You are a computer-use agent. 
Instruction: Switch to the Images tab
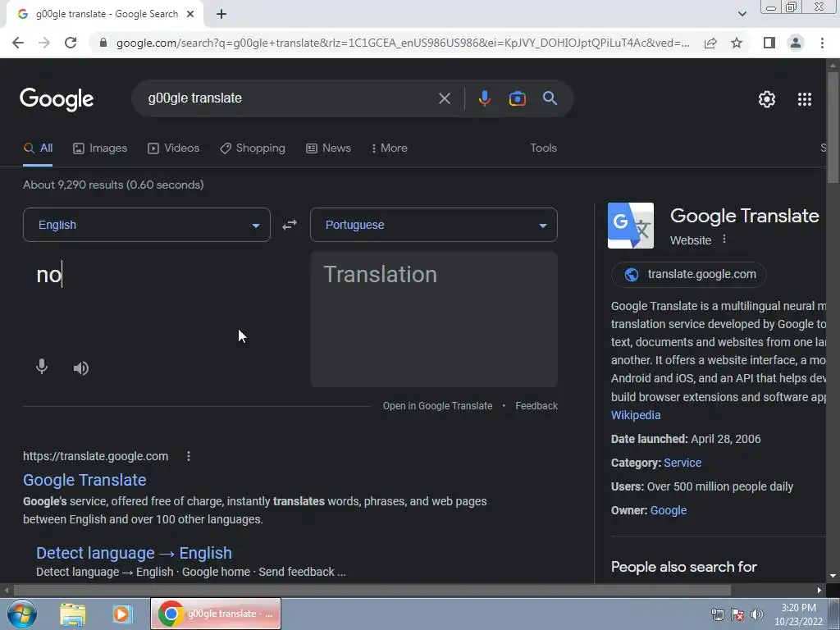[100, 148]
